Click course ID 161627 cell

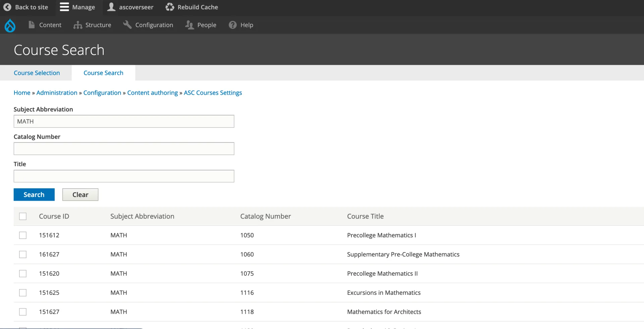coord(49,254)
